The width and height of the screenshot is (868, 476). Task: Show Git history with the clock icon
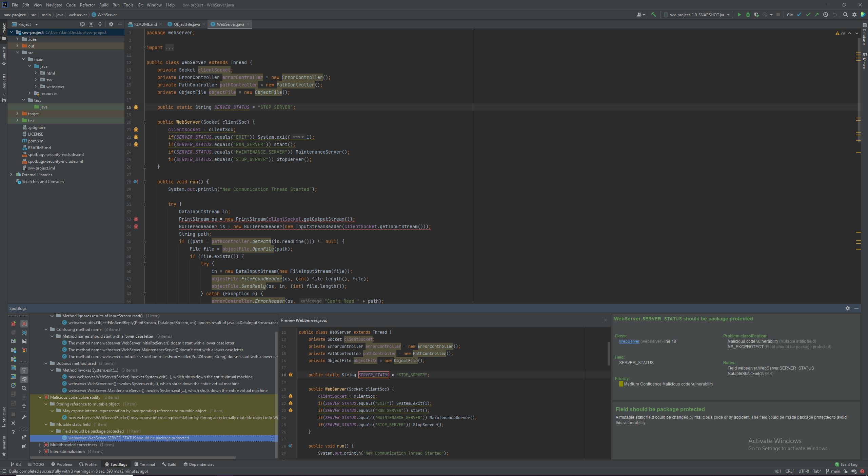(825, 15)
